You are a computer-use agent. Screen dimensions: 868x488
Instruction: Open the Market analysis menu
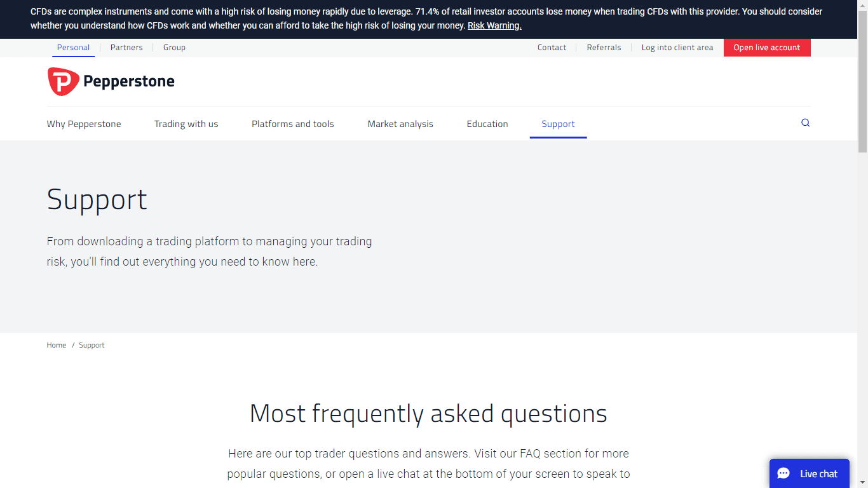tap(400, 123)
